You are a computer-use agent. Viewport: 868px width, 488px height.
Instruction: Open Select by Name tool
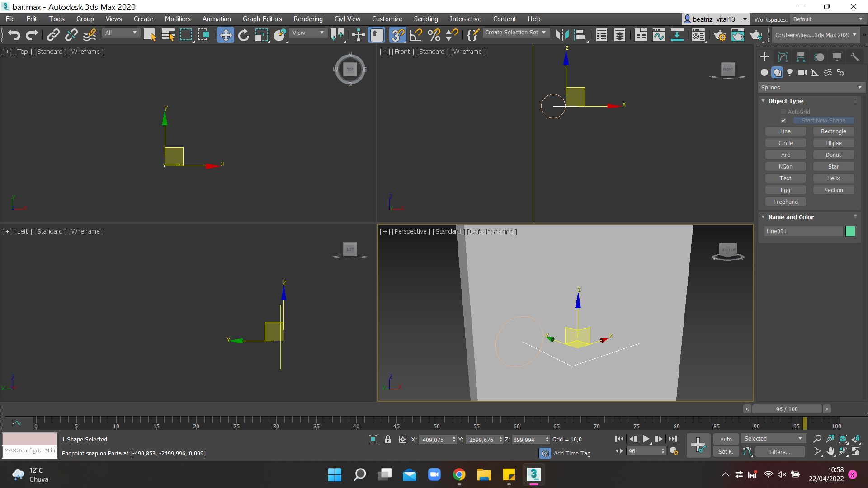point(168,35)
